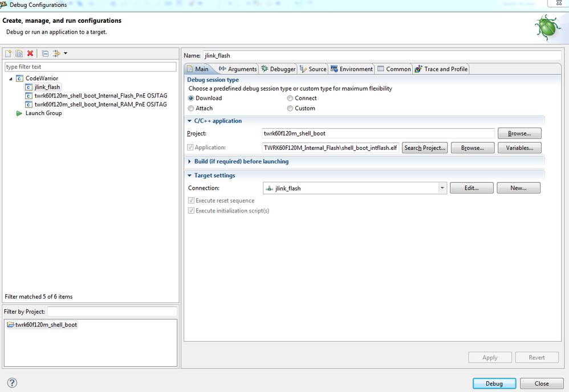Toggle Execute initialization script(s) checkbox
This screenshot has width=569, height=392.
[191, 211]
